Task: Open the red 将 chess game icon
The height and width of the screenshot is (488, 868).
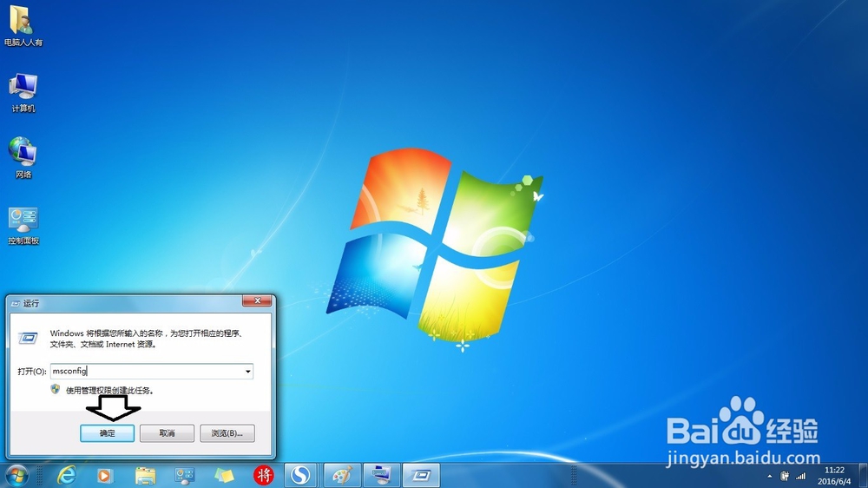Action: pos(264,475)
